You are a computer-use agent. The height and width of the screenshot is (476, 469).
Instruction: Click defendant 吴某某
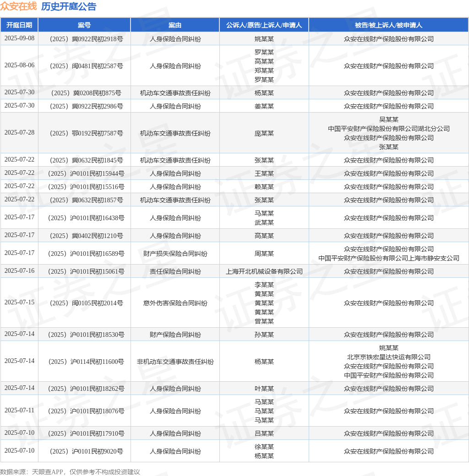(389, 119)
